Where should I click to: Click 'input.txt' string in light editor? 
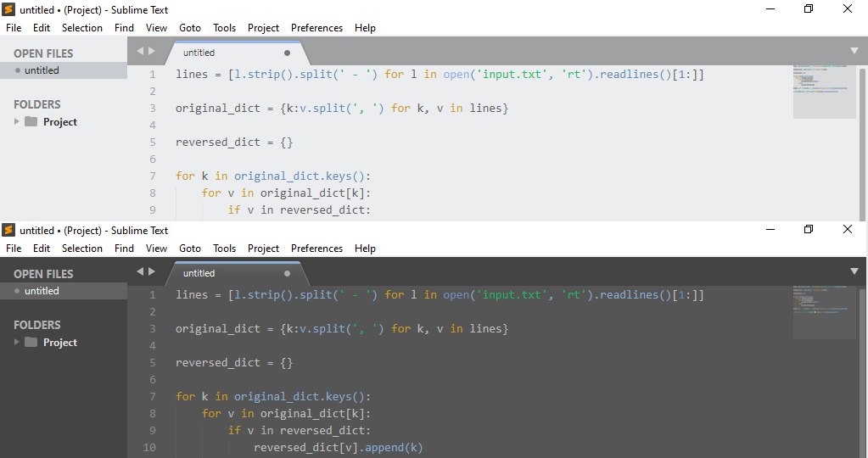point(512,74)
